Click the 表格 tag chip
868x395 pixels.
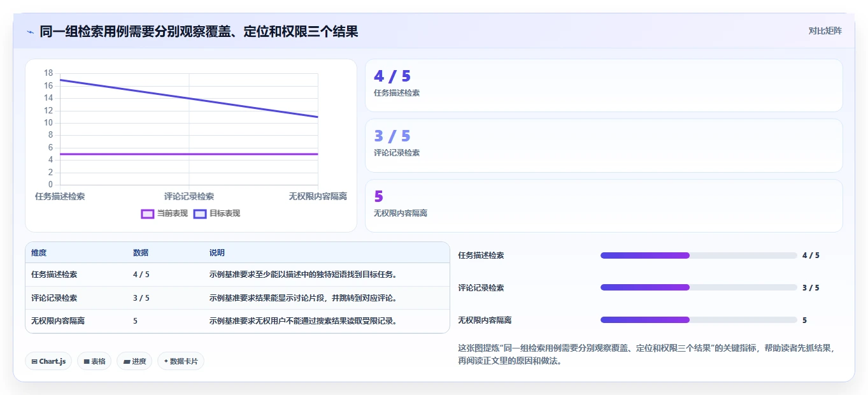pyautogui.click(x=94, y=361)
